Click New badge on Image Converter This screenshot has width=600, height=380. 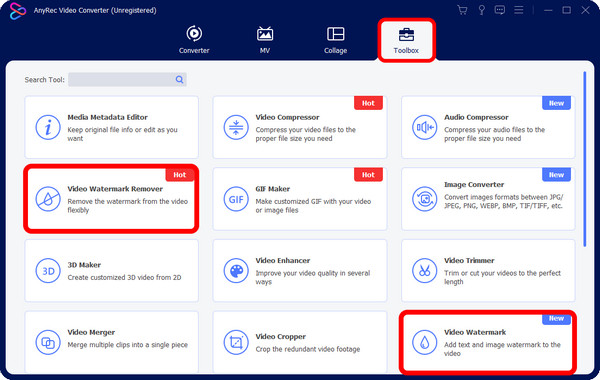[556, 175]
